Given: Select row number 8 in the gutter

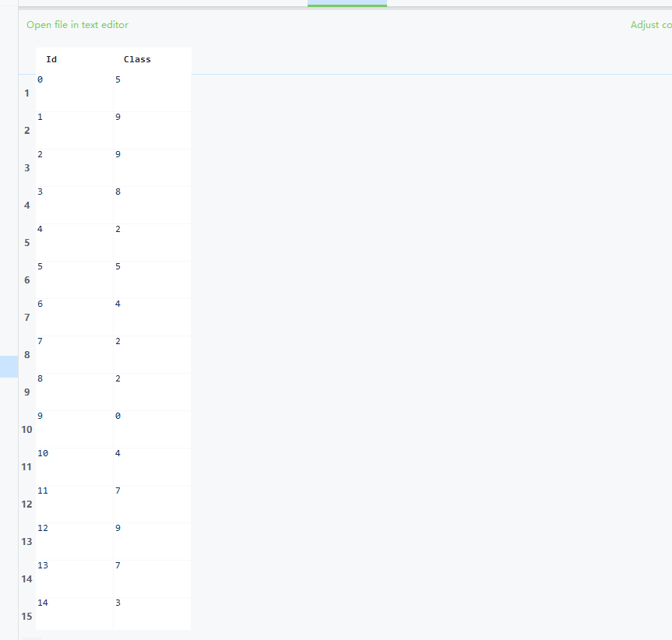Looking at the screenshot, I should pyautogui.click(x=27, y=355).
